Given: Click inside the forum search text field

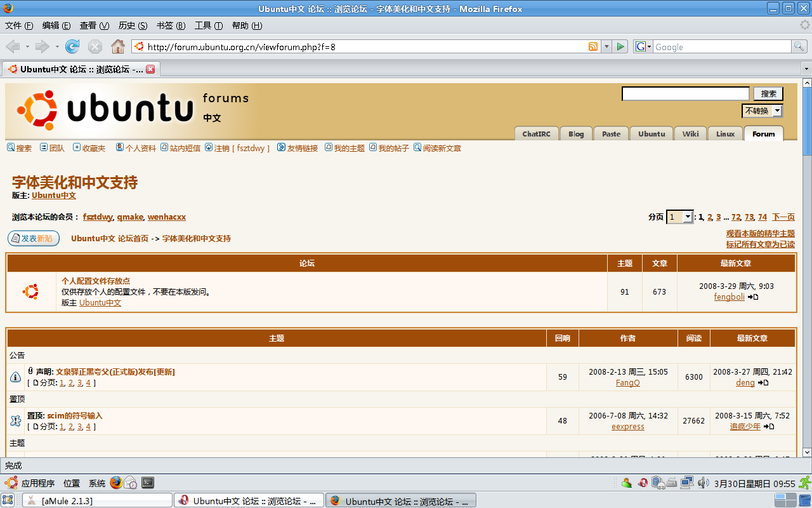Looking at the screenshot, I should click(686, 94).
